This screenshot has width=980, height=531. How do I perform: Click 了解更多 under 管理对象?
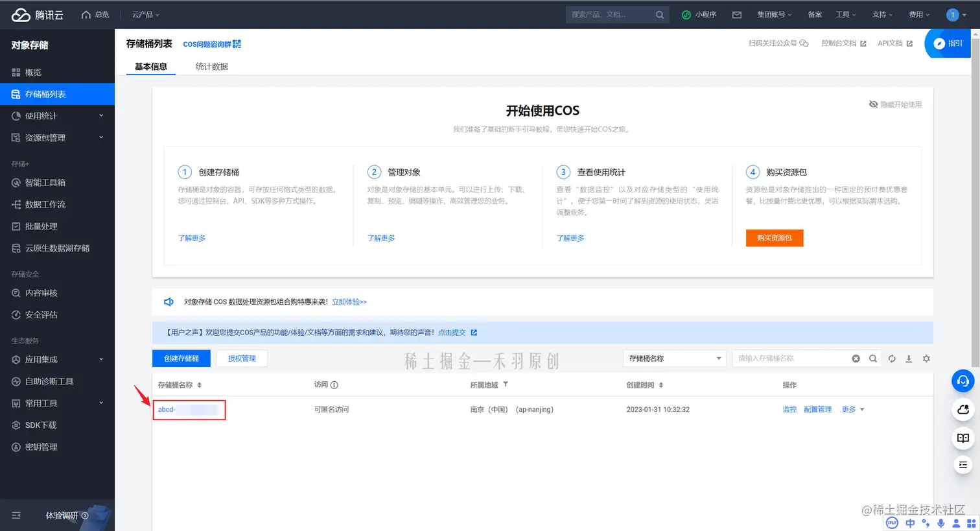pos(381,239)
